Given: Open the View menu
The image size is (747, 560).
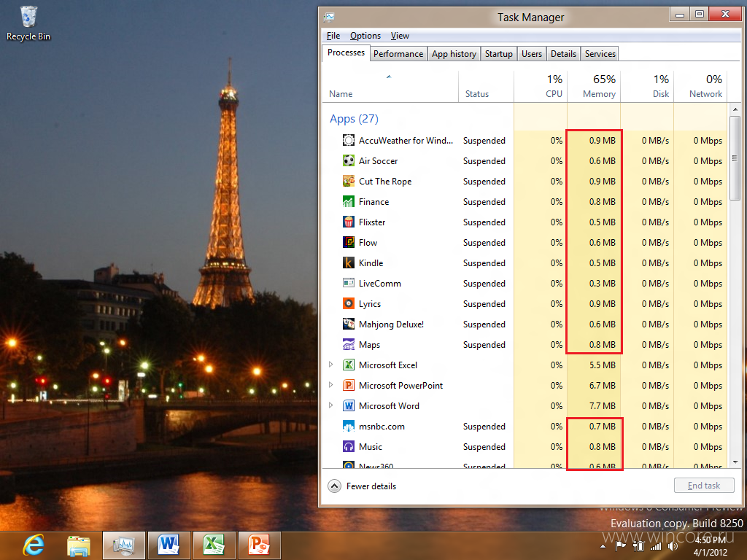Looking at the screenshot, I should 400,36.
